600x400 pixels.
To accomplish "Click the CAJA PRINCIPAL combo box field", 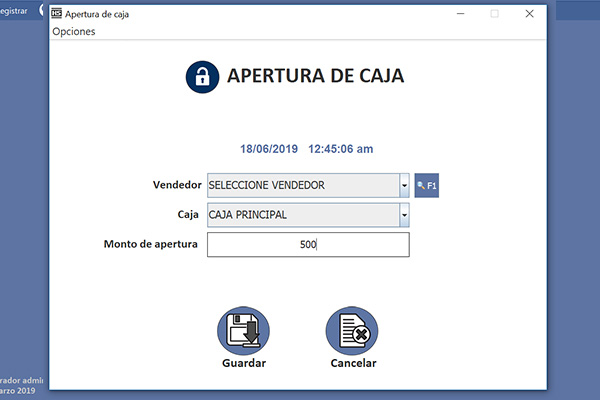I will point(302,215).
